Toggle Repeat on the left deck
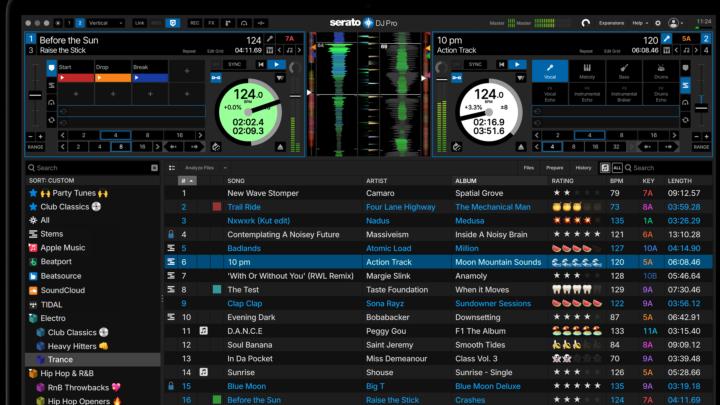Screen dimensions: 720x405 click(189, 51)
